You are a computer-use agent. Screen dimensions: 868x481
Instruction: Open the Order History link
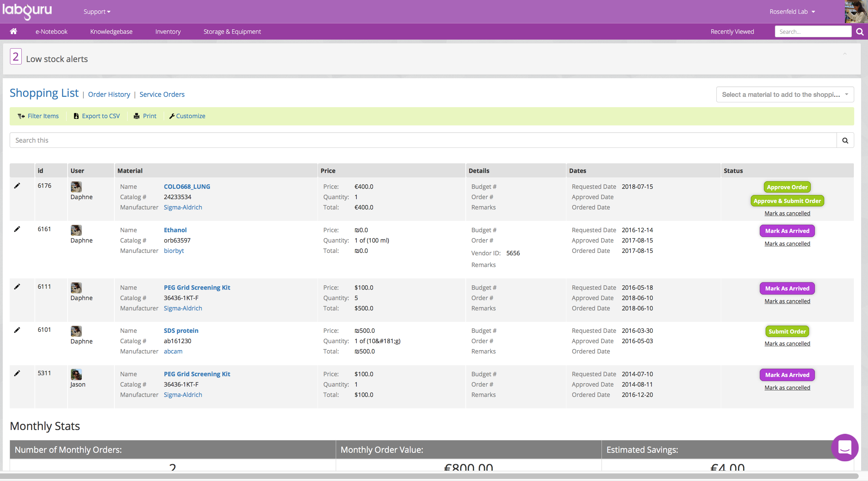(109, 94)
